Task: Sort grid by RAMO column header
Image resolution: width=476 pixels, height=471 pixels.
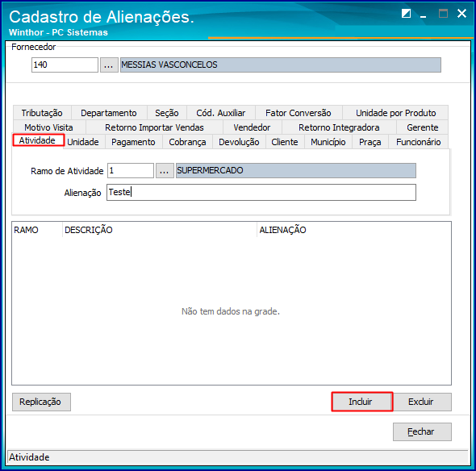Action: coord(37,230)
